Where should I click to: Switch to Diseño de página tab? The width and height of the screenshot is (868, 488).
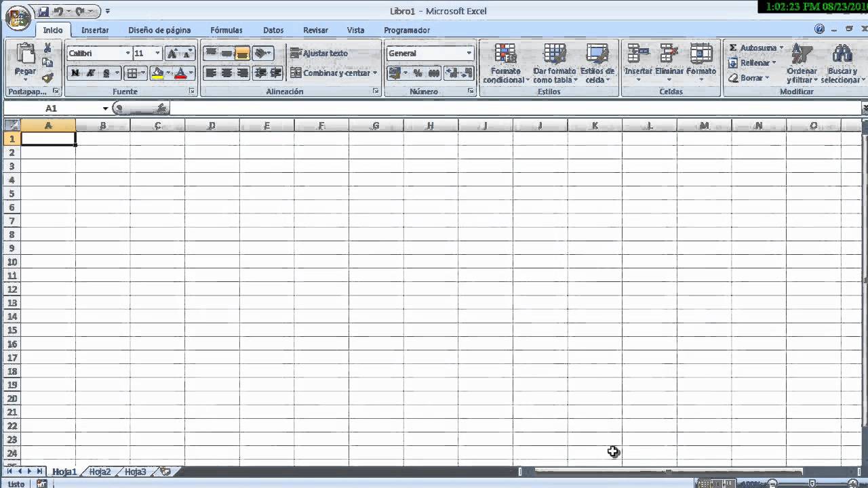[159, 30]
